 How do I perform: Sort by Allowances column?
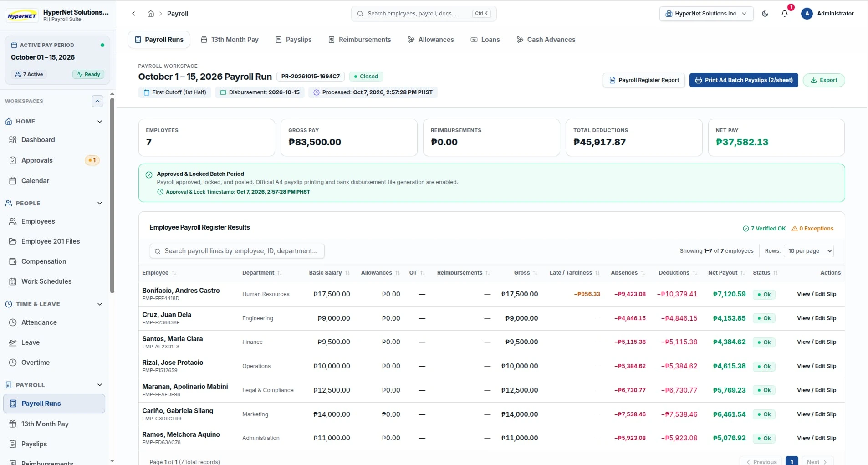(x=380, y=273)
